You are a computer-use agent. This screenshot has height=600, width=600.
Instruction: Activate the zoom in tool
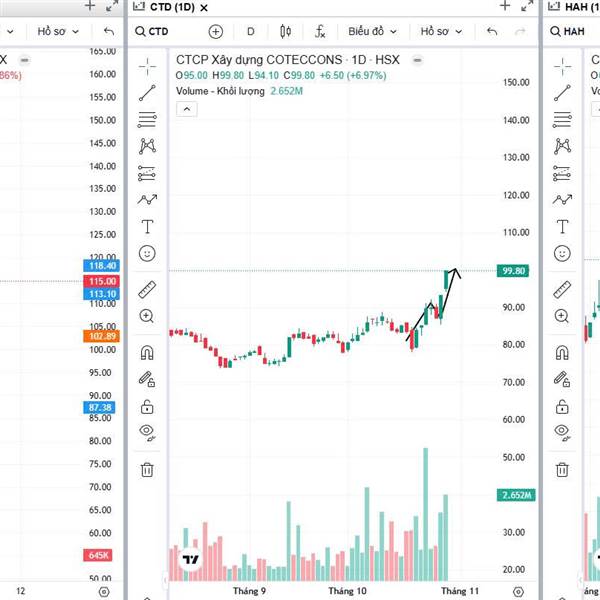tap(147, 316)
